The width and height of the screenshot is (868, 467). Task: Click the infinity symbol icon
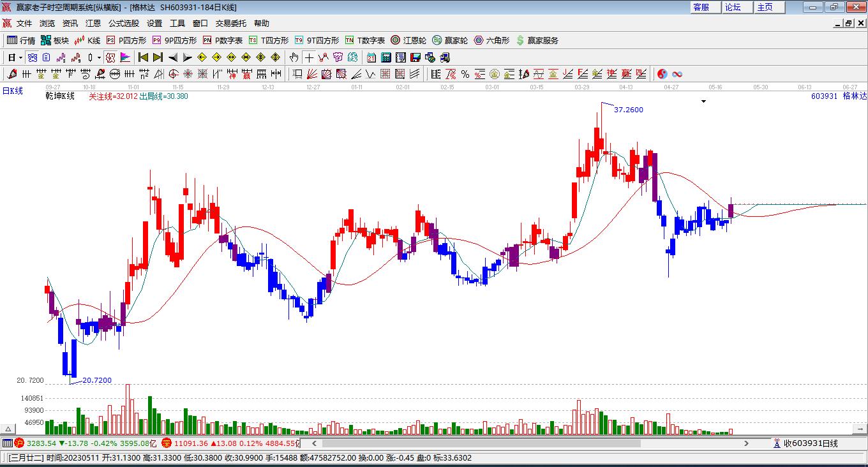point(677,74)
